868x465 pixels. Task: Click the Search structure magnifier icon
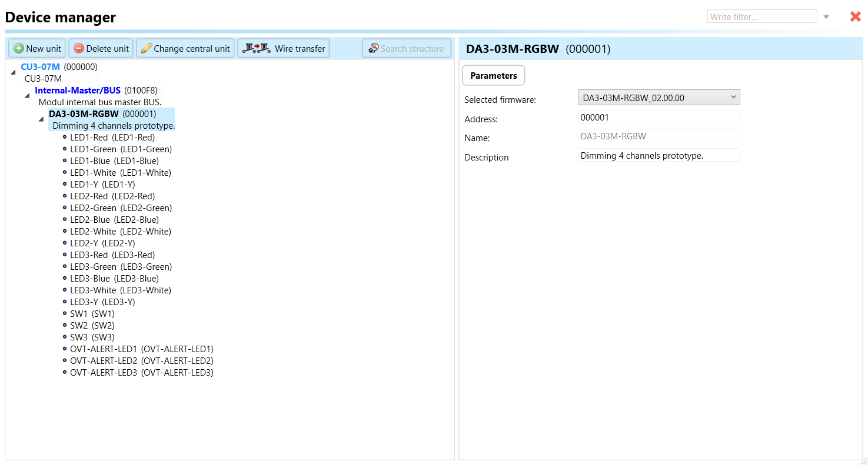(x=373, y=49)
